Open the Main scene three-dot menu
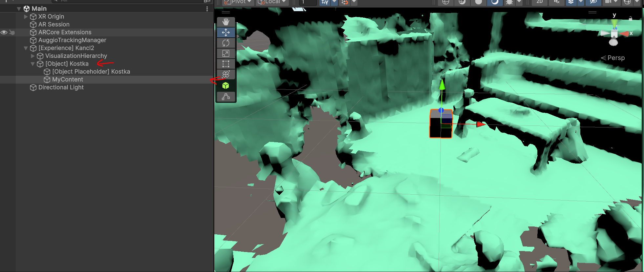This screenshot has height=272, width=644. coord(207,9)
